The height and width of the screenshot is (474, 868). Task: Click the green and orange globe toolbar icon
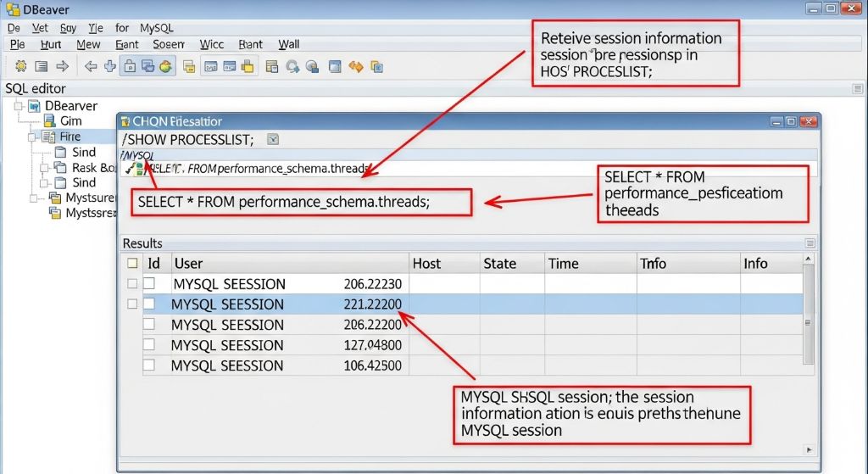(x=165, y=66)
